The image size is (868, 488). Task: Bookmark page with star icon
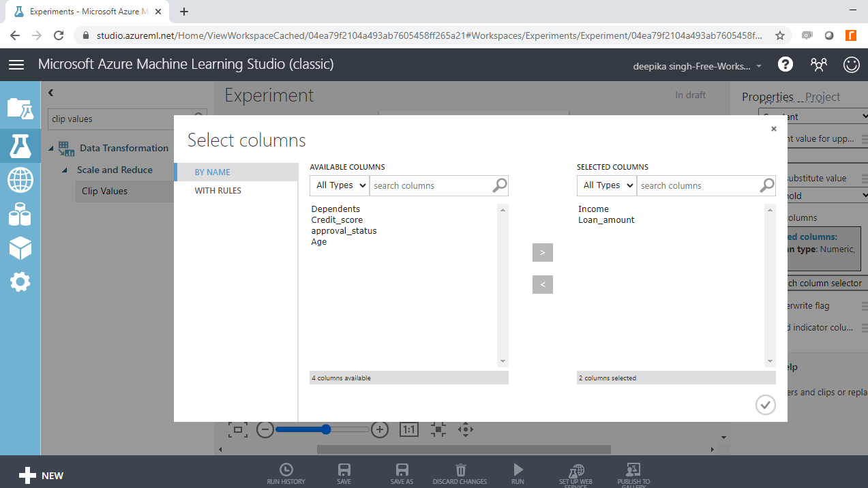pyautogui.click(x=780, y=35)
